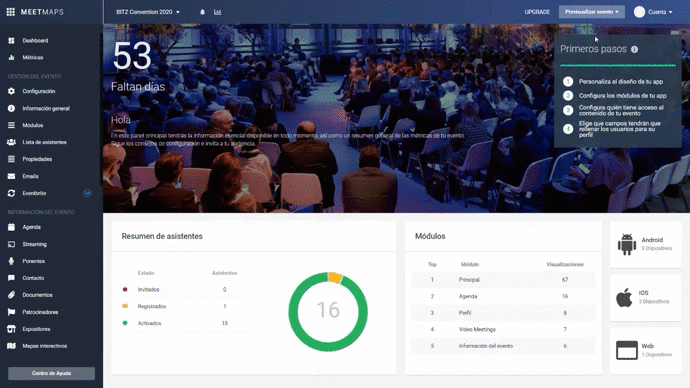
Task: Select Configuración in the sidebar
Action: (x=39, y=91)
